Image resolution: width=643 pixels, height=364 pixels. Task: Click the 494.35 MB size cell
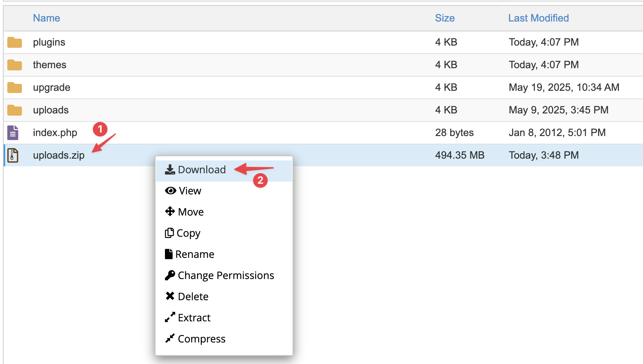point(460,155)
